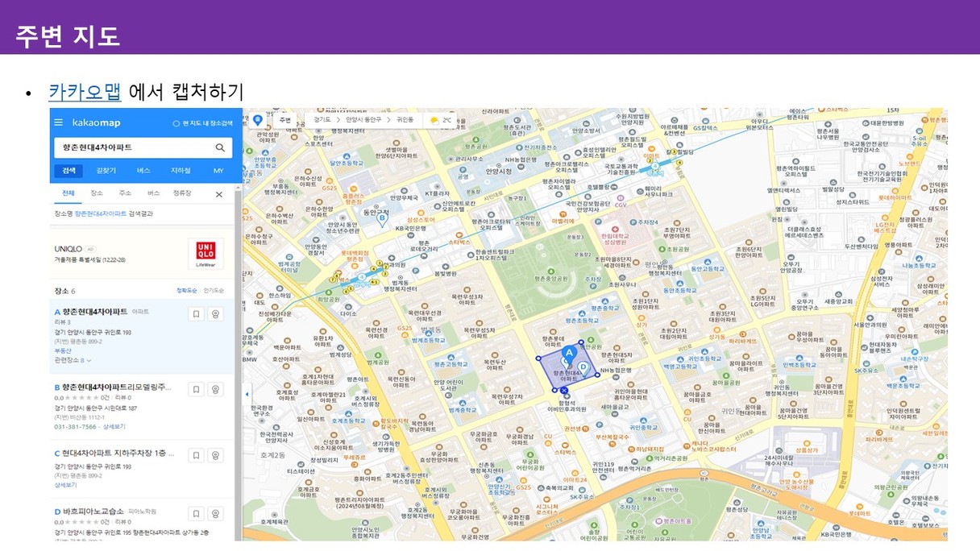Switch to the 길찾기 tab
The height and width of the screenshot is (551, 980).
(x=106, y=171)
